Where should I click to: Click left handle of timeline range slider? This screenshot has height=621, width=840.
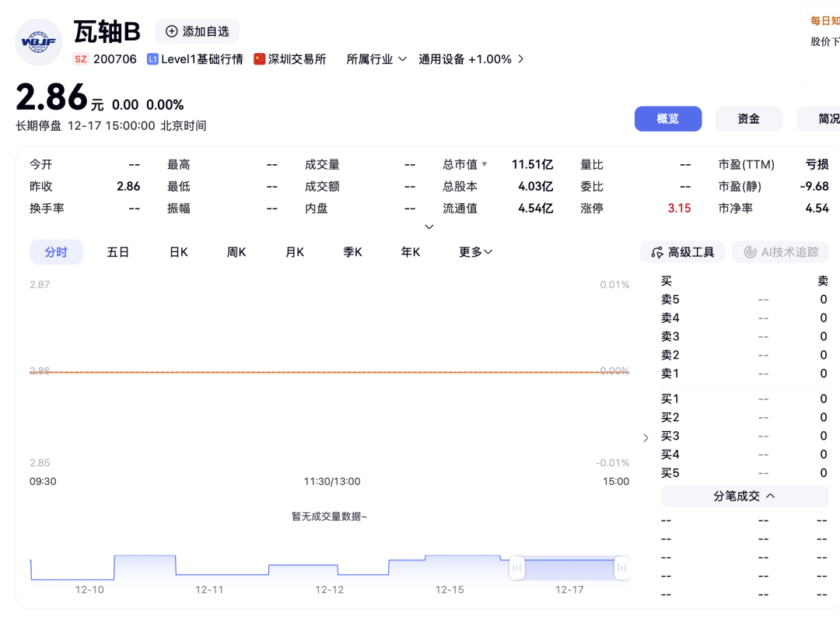pos(517,568)
